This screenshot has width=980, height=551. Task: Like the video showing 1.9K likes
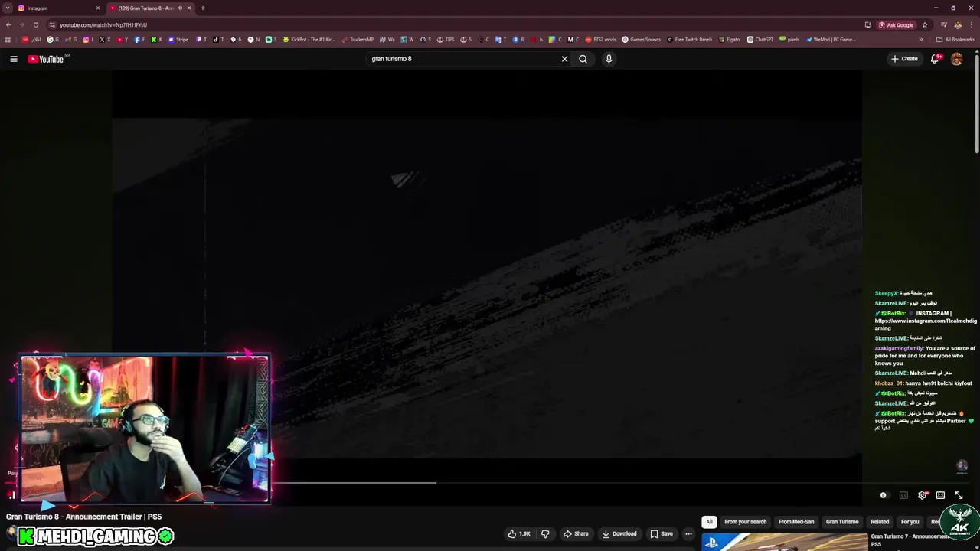click(519, 533)
